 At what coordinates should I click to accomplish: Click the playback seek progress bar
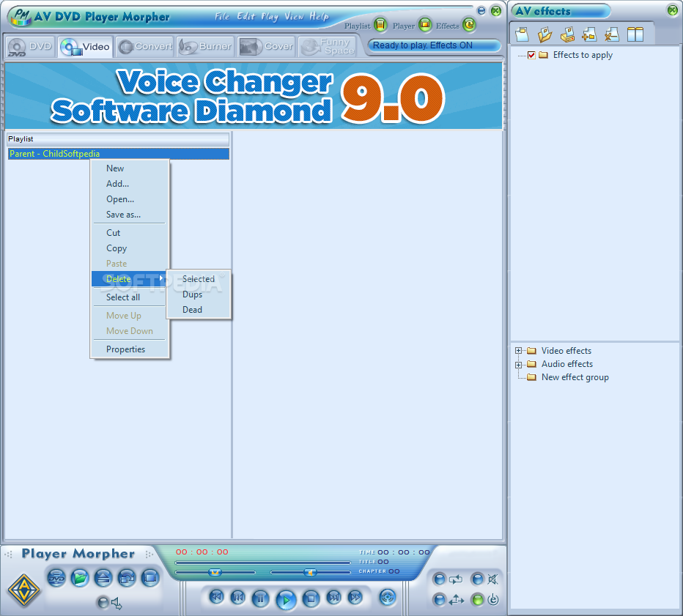(x=262, y=563)
